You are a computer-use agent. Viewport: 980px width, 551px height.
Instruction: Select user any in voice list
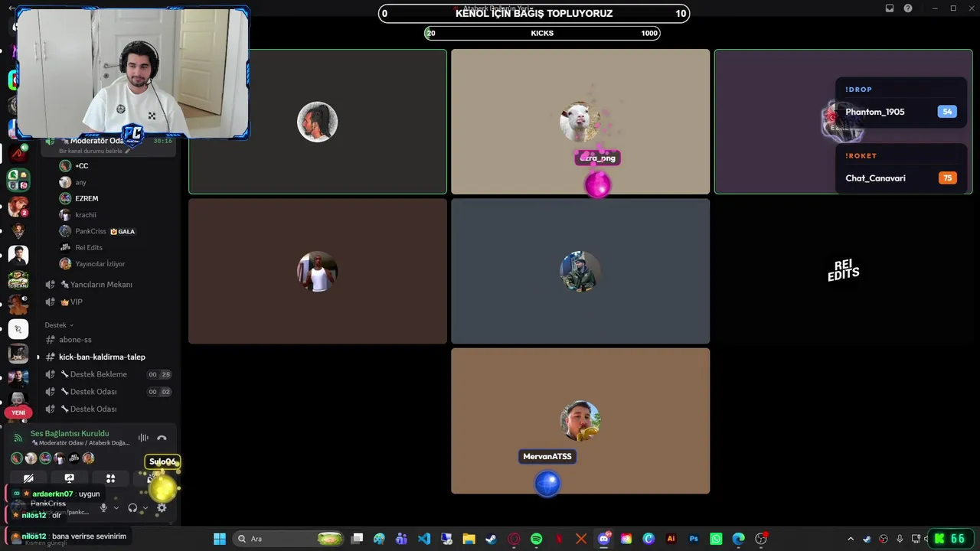coord(115,182)
